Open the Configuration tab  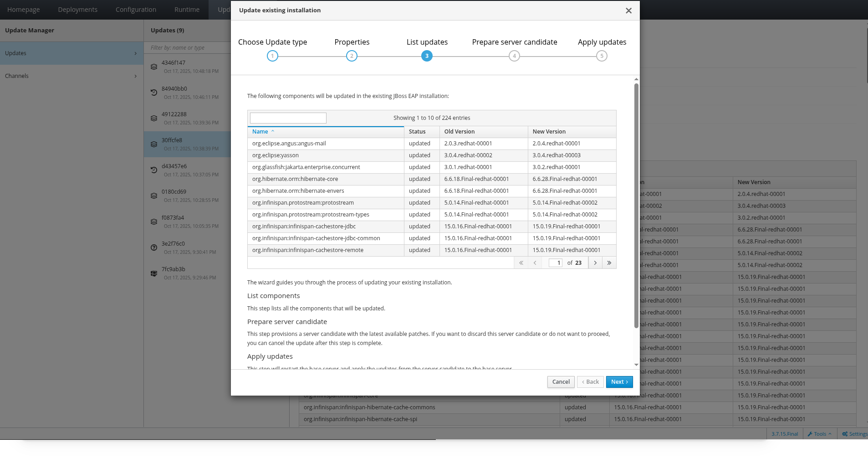pyautogui.click(x=136, y=10)
